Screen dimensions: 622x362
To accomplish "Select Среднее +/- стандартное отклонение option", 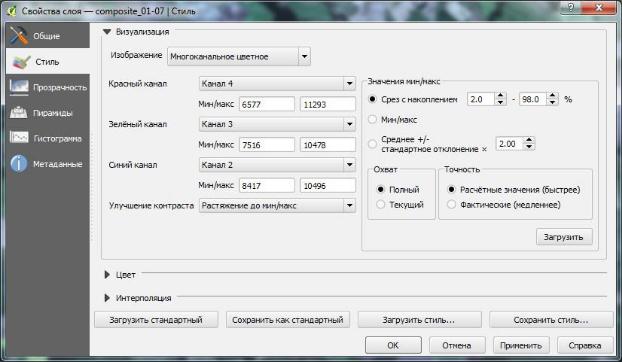I will (x=372, y=144).
